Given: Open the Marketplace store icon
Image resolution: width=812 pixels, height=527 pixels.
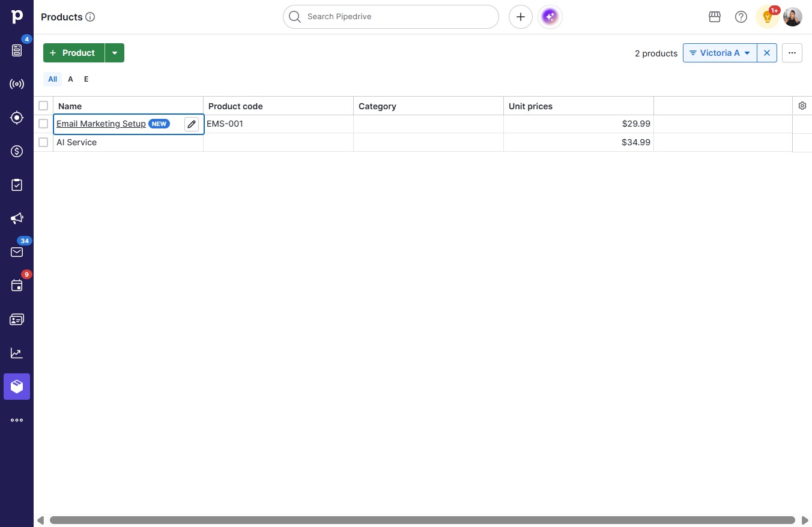Looking at the screenshot, I should (x=715, y=17).
